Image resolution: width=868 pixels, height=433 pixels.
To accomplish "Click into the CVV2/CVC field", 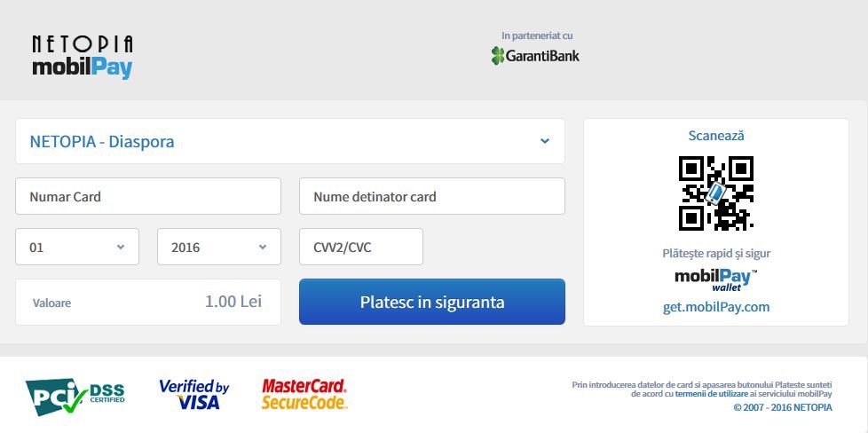I will point(361,247).
